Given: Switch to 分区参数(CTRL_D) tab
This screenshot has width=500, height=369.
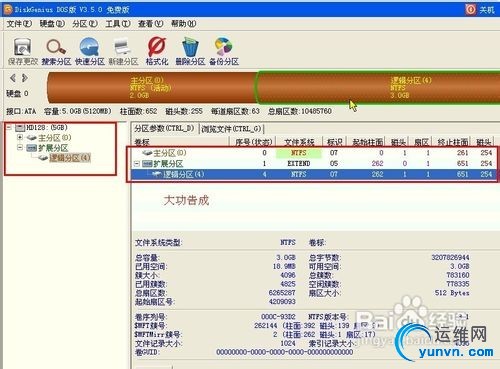Looking at the screenshot, I should 164,128.
